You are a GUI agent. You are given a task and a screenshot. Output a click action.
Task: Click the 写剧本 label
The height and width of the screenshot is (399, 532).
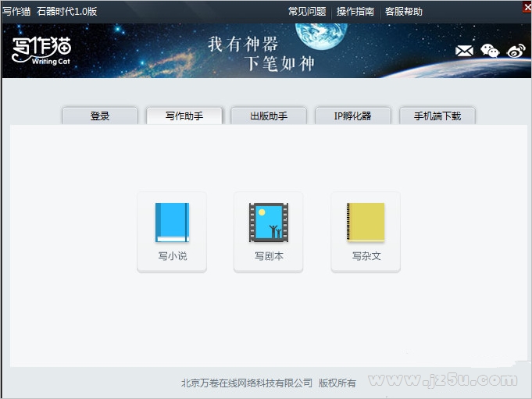[x=269, y=256]
